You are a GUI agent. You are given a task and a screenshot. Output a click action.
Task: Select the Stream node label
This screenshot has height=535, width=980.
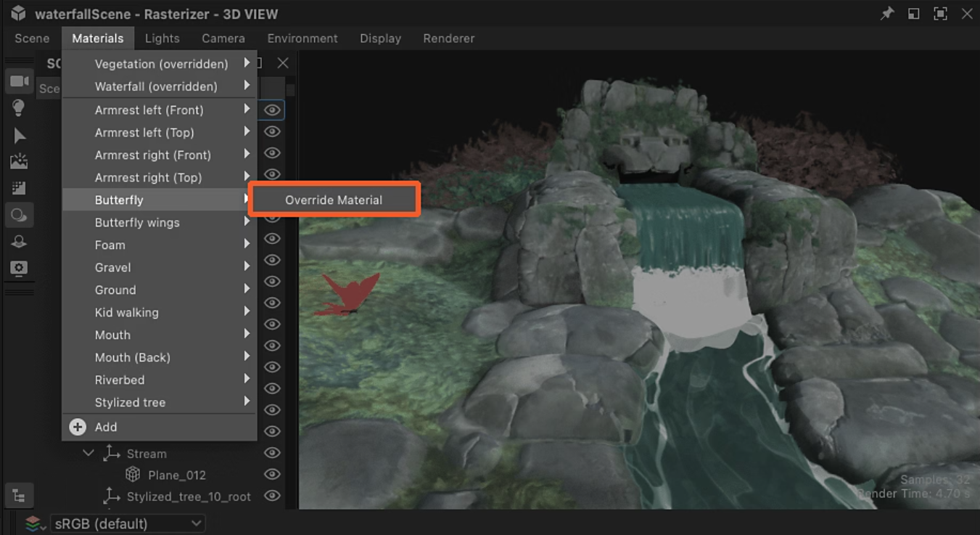pyautogui.click(x=147, y=454)
